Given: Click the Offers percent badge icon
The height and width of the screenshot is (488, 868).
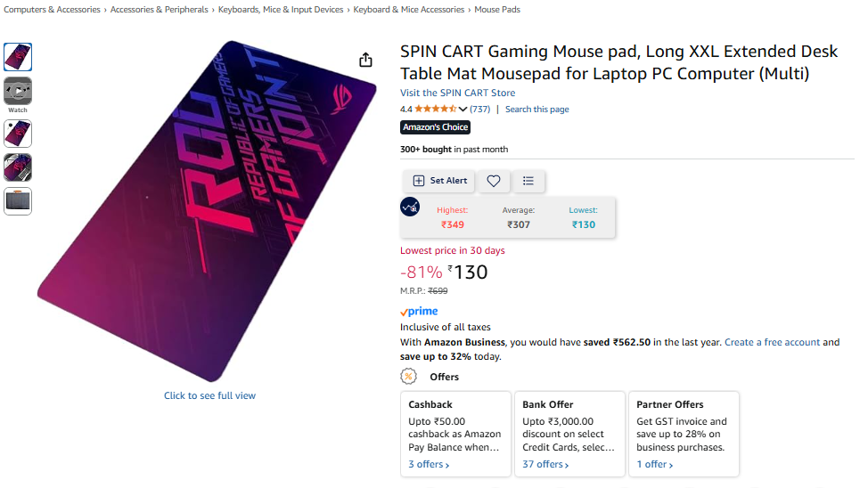Looking at the screenshot, I should (408, 377).
